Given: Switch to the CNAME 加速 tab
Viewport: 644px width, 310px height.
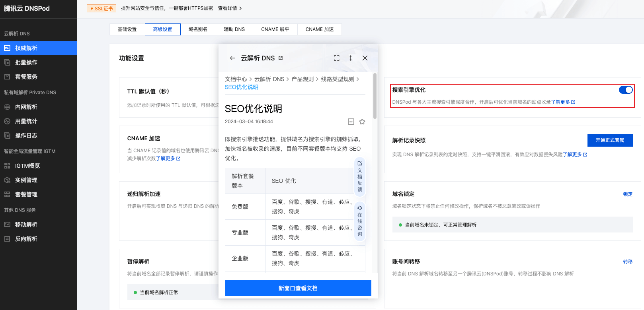Looking at the screenshot, I should 320,29.
